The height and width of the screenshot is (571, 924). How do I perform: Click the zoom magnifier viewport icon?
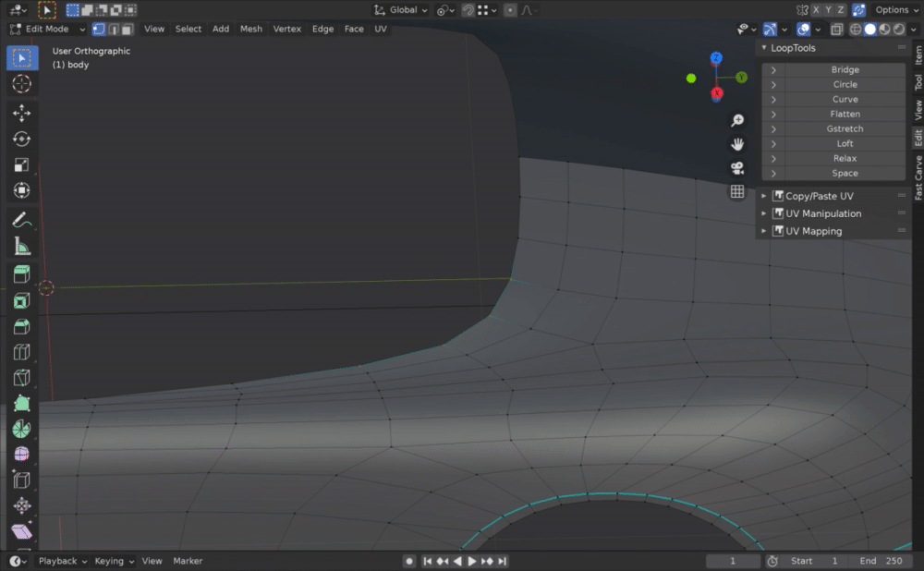pos(737,120)
